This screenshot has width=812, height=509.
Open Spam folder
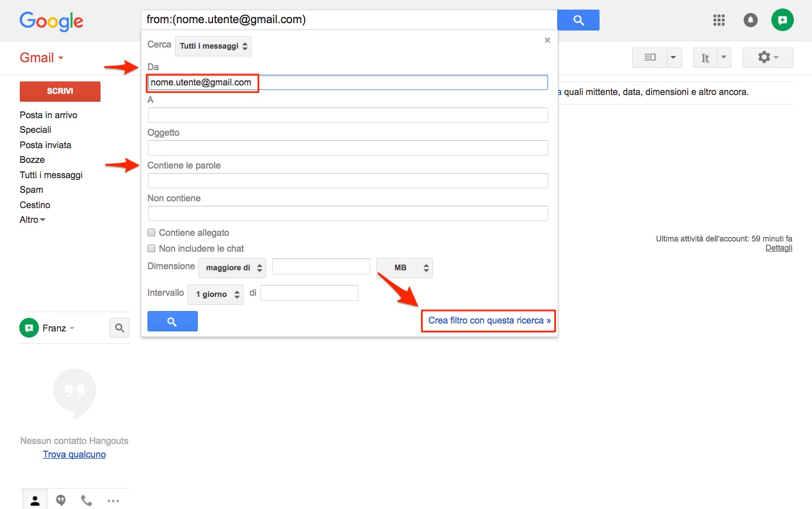point(31,189)
